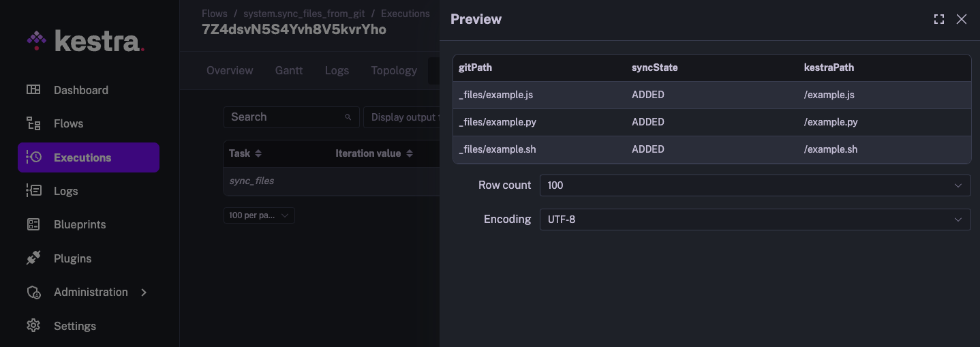Open the Topology tab
980x347 pixels.
tap(394, 70)
